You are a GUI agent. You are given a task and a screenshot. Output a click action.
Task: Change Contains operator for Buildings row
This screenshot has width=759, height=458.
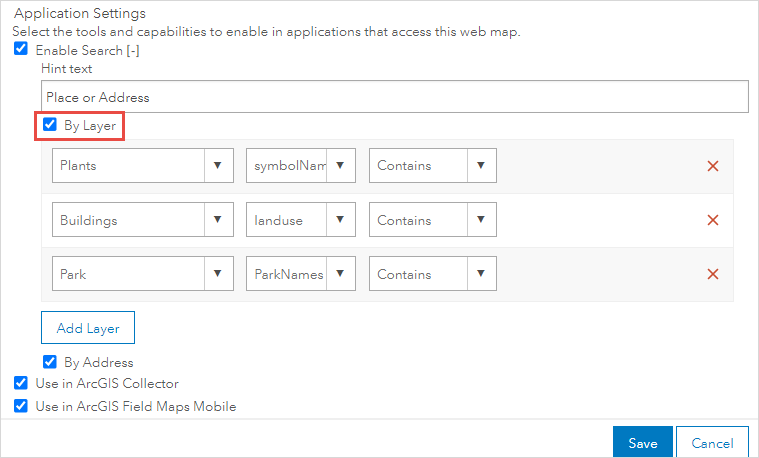pyautogui.click(x=433, y=220)
